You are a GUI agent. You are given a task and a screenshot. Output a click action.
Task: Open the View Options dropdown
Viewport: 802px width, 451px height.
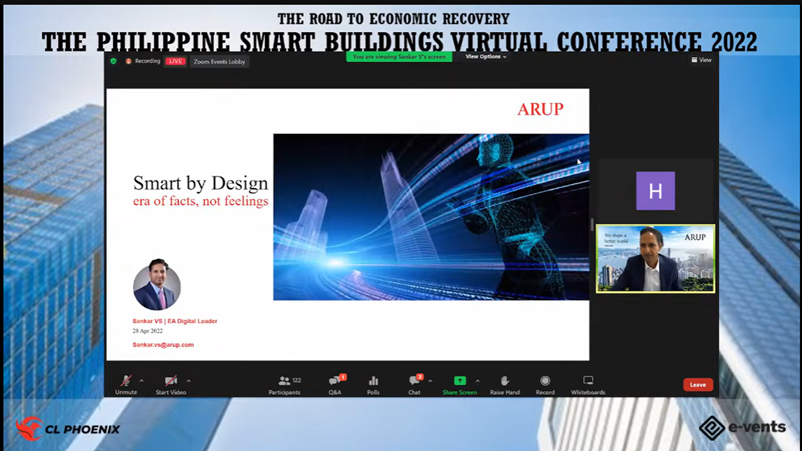point(485,57)
